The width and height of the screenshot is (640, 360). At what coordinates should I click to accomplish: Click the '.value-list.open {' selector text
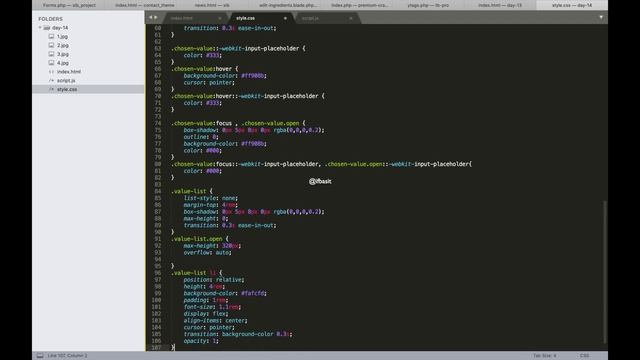200,239
